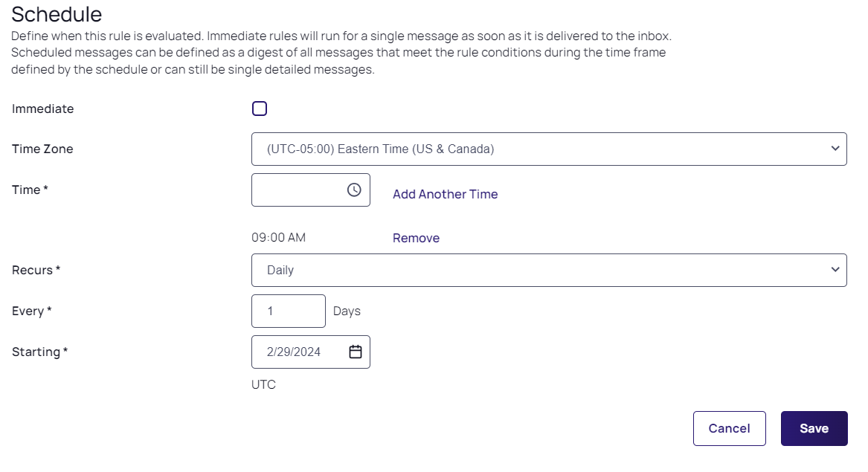Click into the empty Time input field
The width and height of the screenshot is (868, 472).
(x=298, y=190)
